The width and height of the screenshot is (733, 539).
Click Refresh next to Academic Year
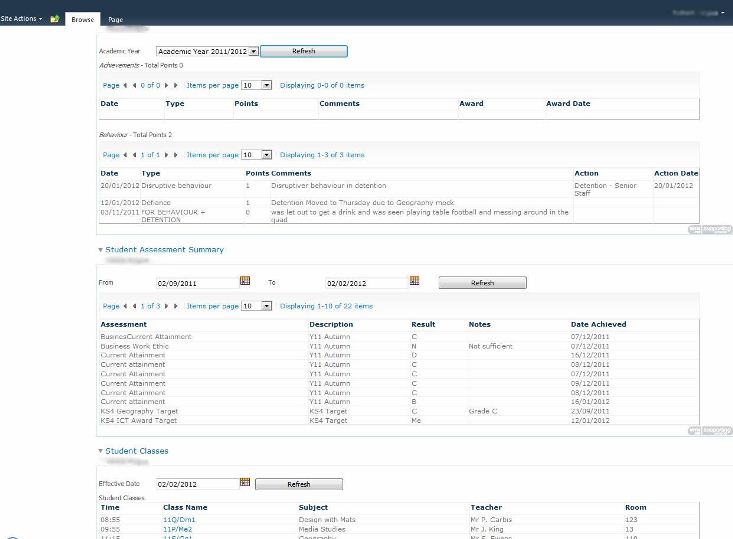[x=304, y=51]
